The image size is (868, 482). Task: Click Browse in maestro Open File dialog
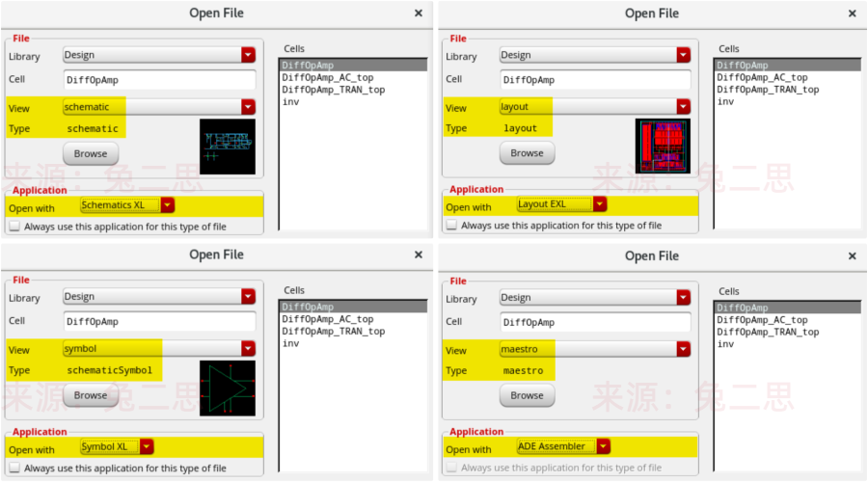(527, 395)
